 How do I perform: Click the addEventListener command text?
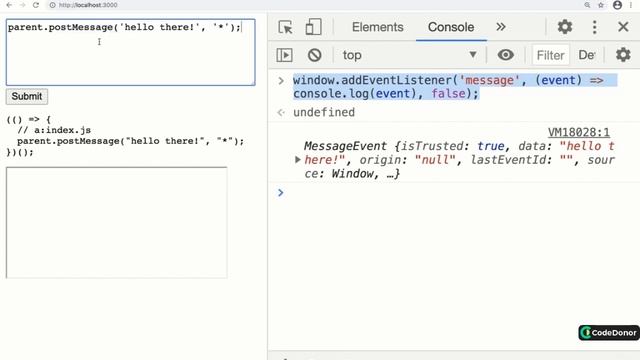click(455, 87)
